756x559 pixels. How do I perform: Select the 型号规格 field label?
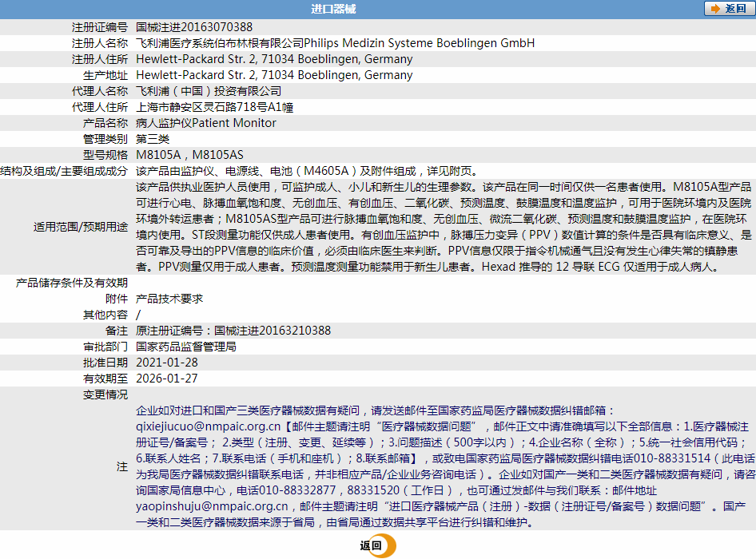[x=105, y=155]
